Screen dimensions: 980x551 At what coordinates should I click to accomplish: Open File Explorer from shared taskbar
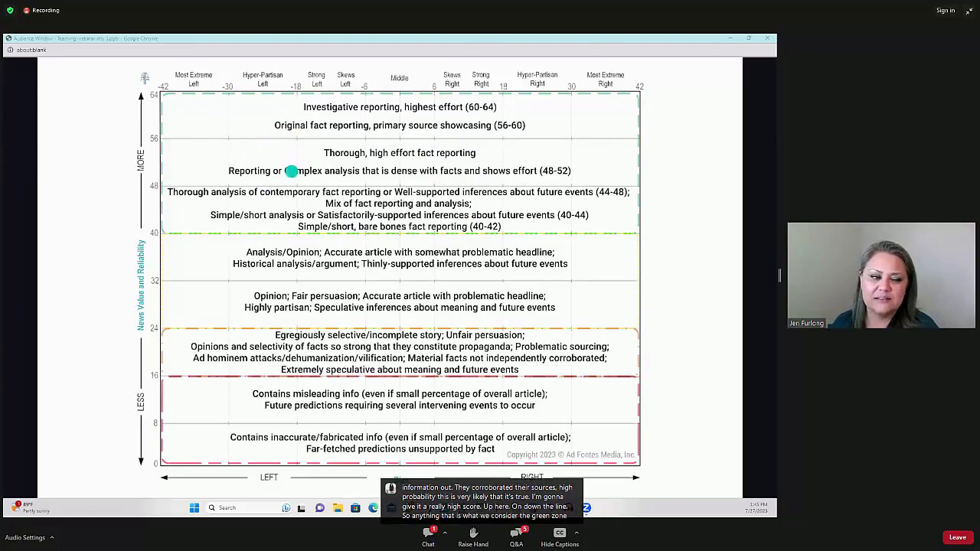(338, 507)
